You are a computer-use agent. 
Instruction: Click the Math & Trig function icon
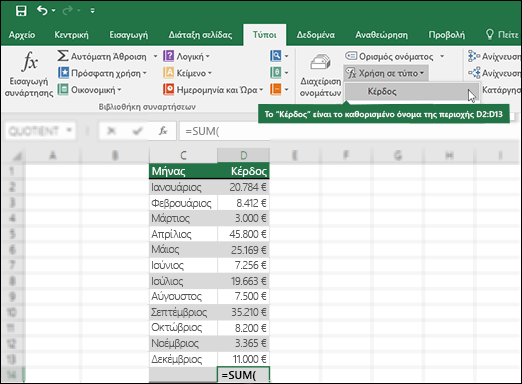coord(276,73)
